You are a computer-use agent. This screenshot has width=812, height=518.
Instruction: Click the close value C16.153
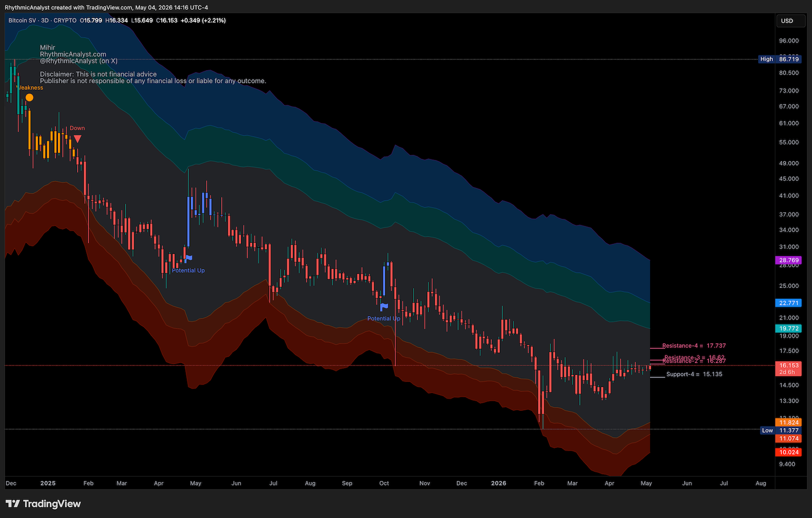(167, 21)
